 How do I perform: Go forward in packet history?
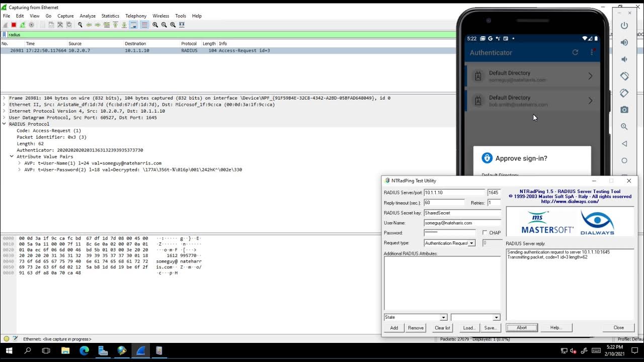click(98, 25)
